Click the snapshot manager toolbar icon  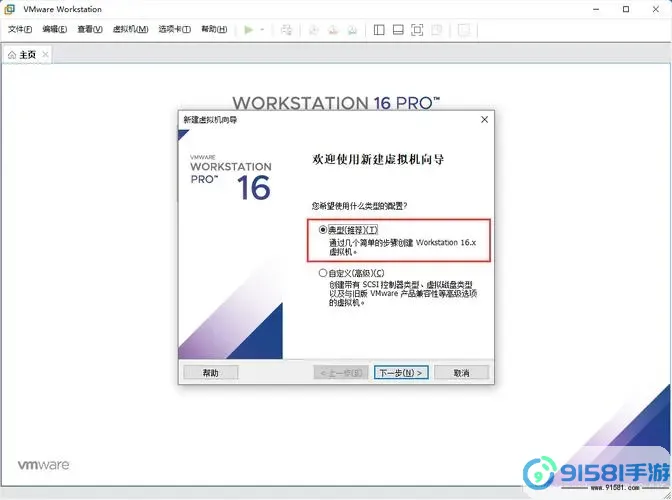(352, 30)
